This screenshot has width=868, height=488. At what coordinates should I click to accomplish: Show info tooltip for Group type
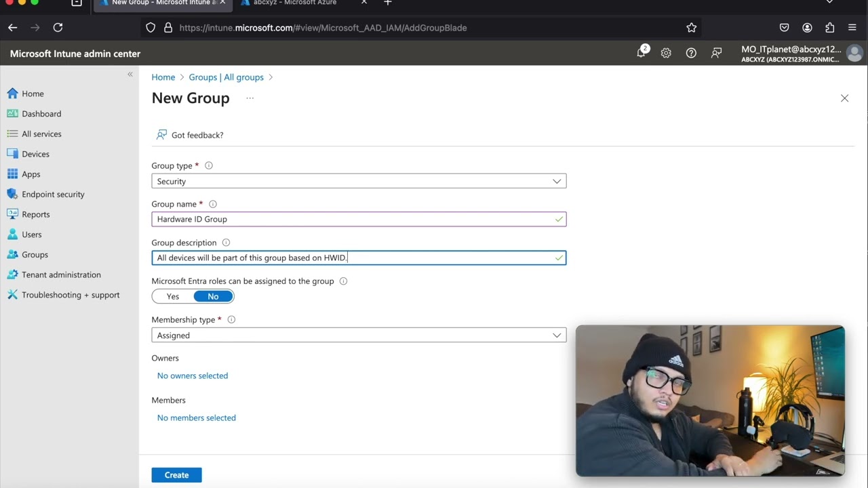coord(209,165)
